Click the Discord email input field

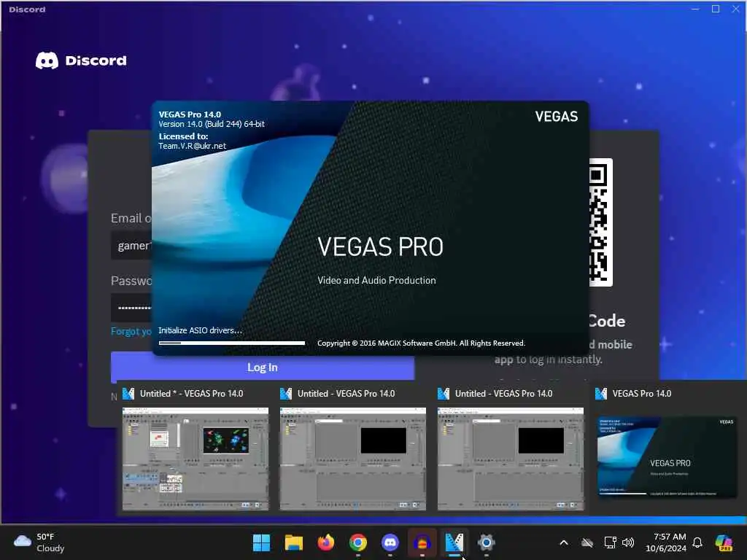click(131, 245)
